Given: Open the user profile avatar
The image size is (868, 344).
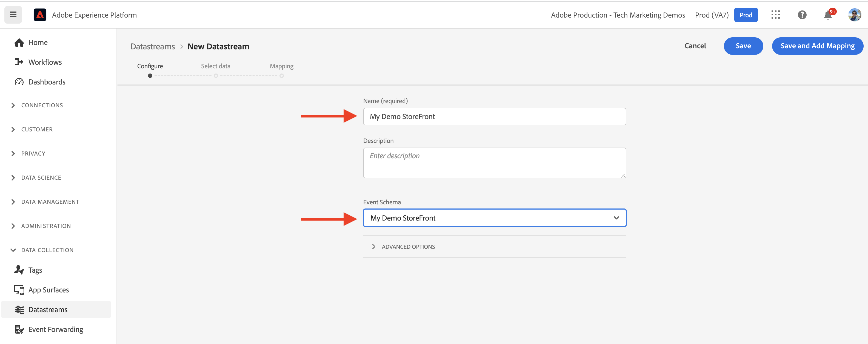Looking at the screenshot, I should coord(854,15).
